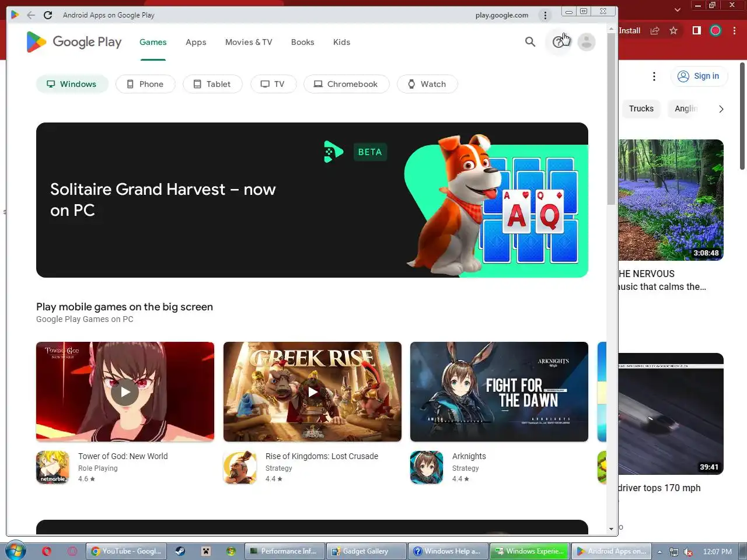Screen dimensions: 747x560
Task: Click the YouTube Sign in button
Action: (699, 76)
